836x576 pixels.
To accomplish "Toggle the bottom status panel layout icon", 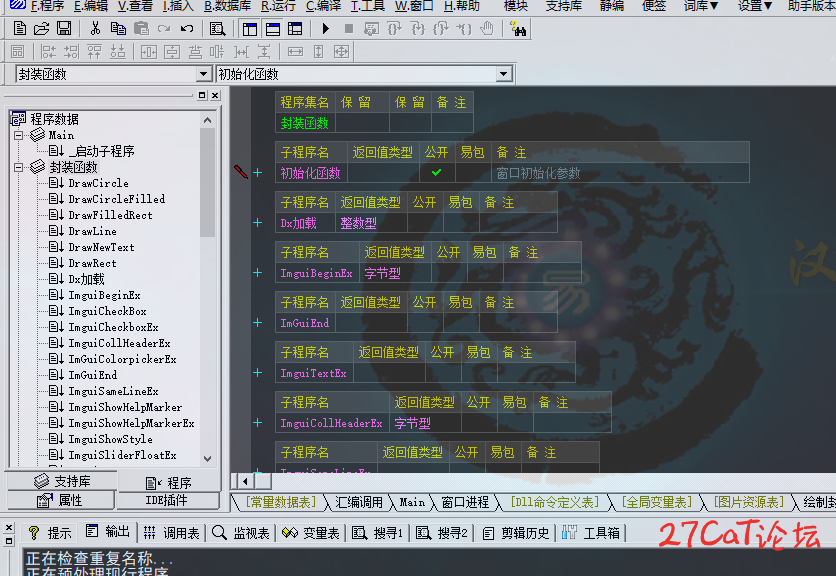I will point(272,29).
